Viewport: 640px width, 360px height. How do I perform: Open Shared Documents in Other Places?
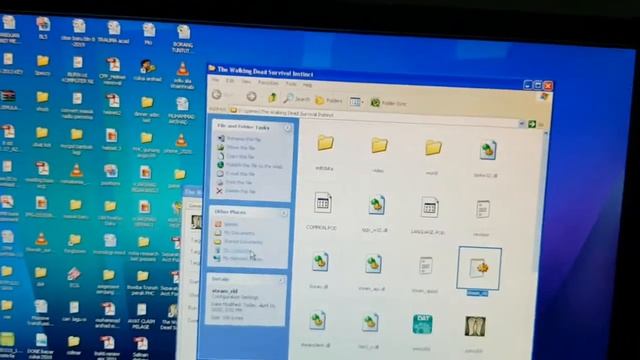click(239, 242)
